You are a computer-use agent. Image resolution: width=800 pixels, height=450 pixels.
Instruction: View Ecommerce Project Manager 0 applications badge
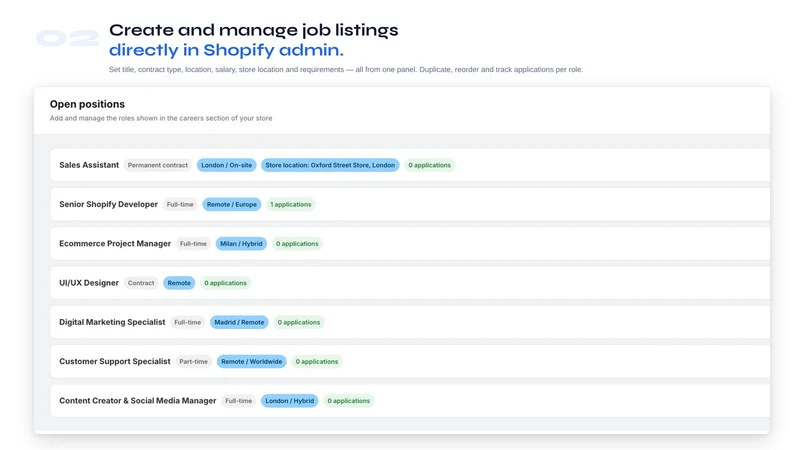(297, 244)
